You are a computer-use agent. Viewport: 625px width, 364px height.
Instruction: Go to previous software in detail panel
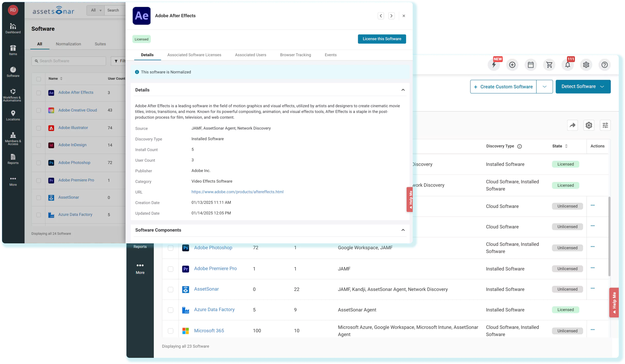click(x=381, y=16)
